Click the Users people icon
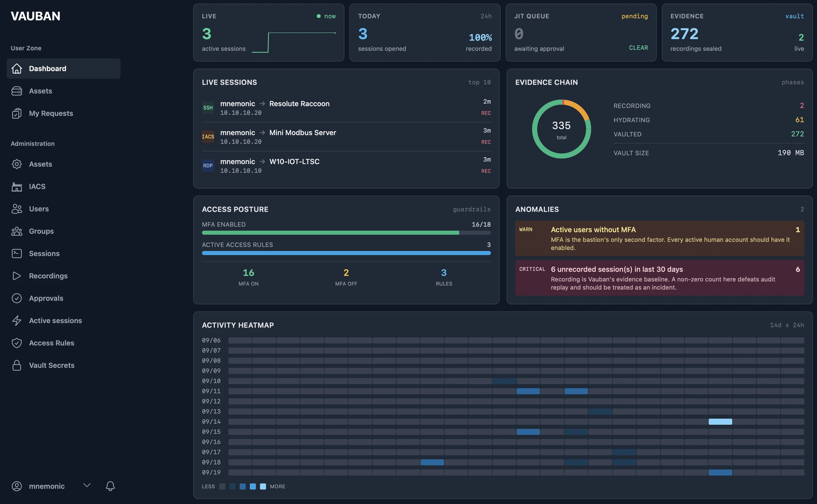 17,209
